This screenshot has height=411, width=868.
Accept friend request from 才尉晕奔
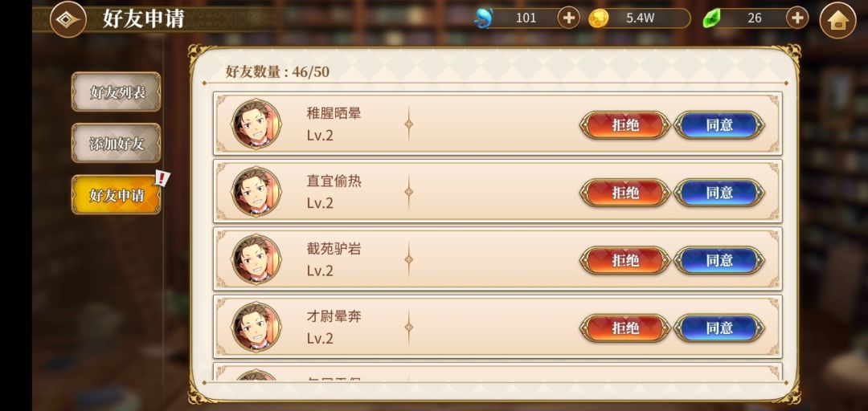pyautogui.click(x=719, y=328)
